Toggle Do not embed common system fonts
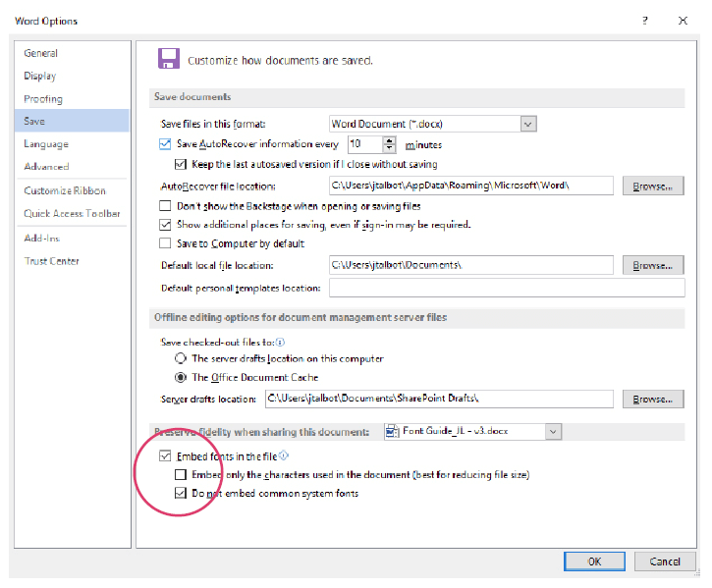 pos(181,493)
